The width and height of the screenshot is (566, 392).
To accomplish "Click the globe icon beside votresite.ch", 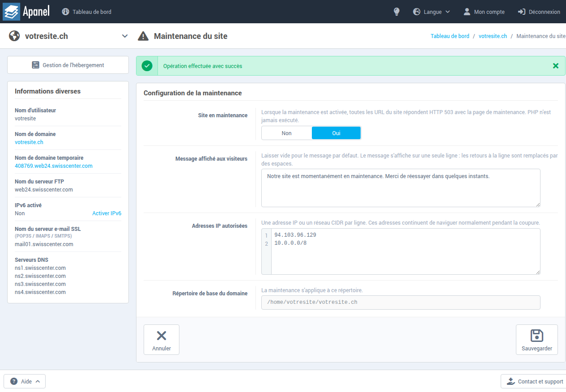I will coord(14,36).
